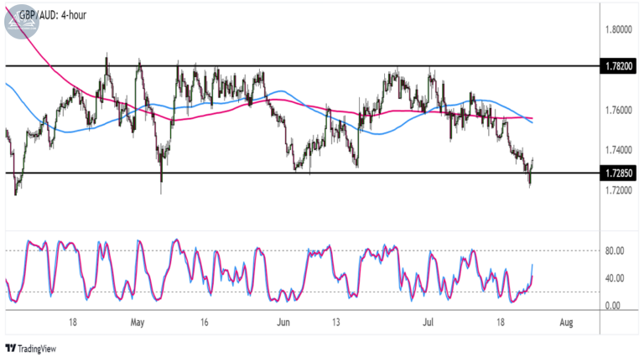Click the GBP/AUD: 4-hour chart title
Image resolution: width=644 pixels, height=362 pixels.
tap(53, 15)
